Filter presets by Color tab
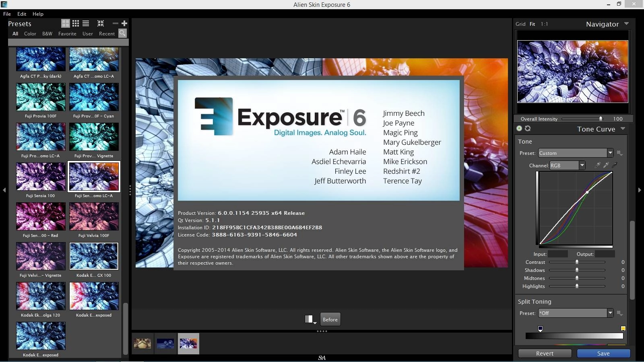Screen dimensions: 644x362 [x=30, y=34]
